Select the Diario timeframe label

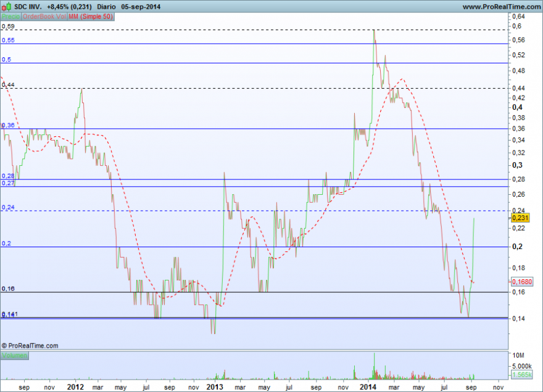(x=106, y=7)
